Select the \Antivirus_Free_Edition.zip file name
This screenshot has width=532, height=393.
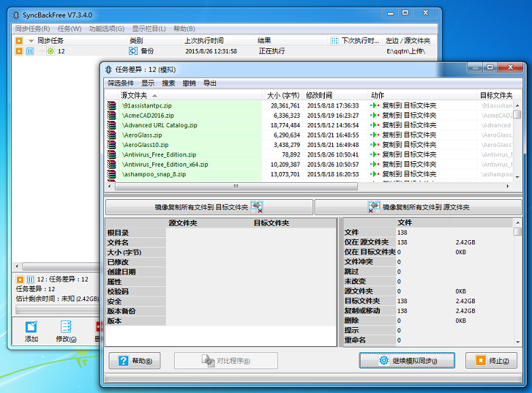(159, 154)
